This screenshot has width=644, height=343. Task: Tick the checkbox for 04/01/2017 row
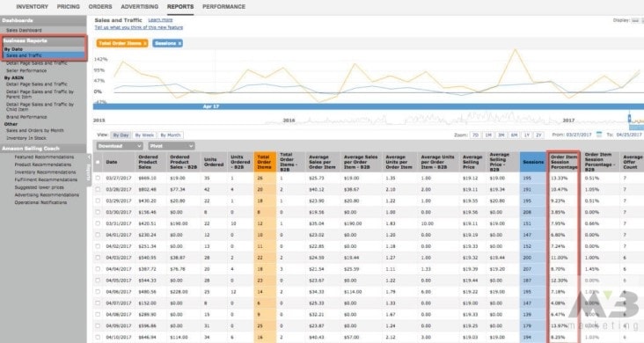pos(98,235)
